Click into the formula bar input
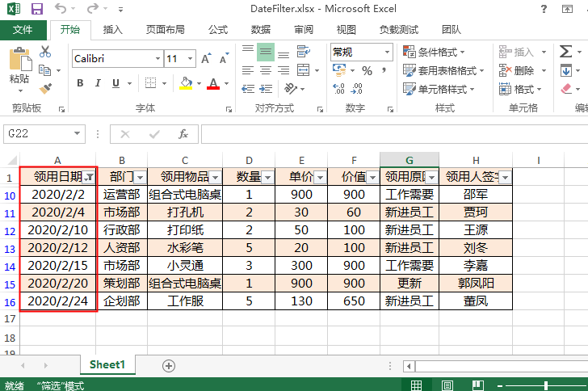Screen dimensions: 588x391 pos(394,134)
